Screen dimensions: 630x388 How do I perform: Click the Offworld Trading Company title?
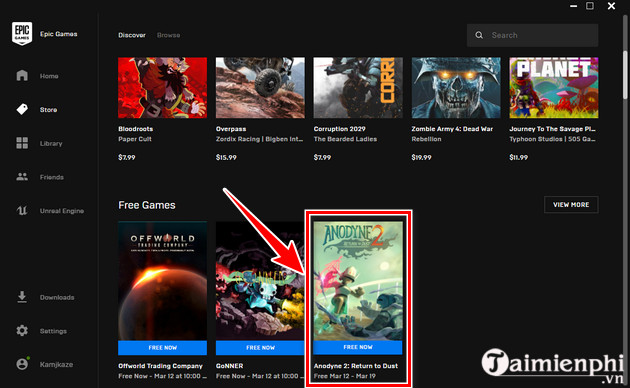click(160, 366)
